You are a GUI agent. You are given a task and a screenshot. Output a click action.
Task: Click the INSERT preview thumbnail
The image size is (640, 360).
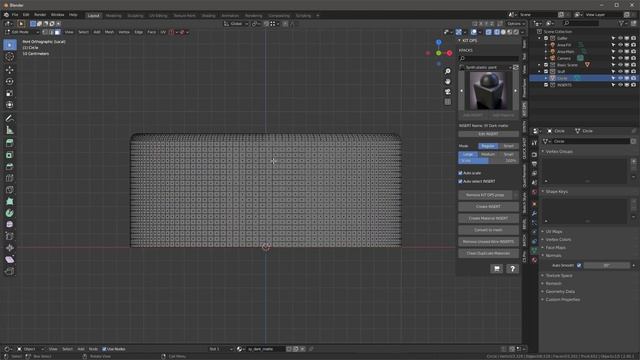click(488, 91)
